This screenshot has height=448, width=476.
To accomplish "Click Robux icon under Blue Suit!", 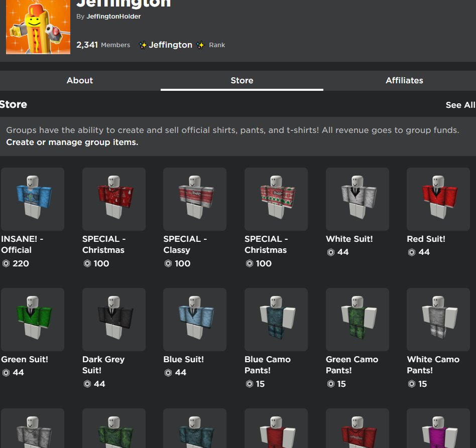I will pos(168,373).
